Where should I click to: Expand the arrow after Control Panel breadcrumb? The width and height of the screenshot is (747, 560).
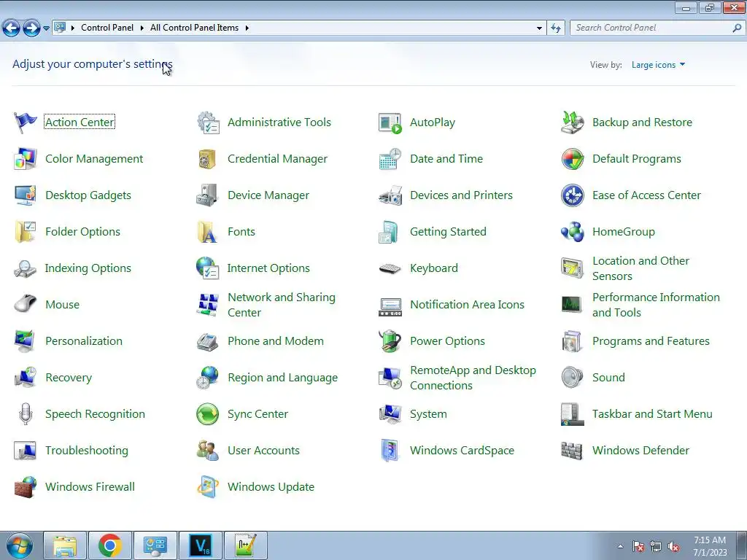(x=142, y=28)
